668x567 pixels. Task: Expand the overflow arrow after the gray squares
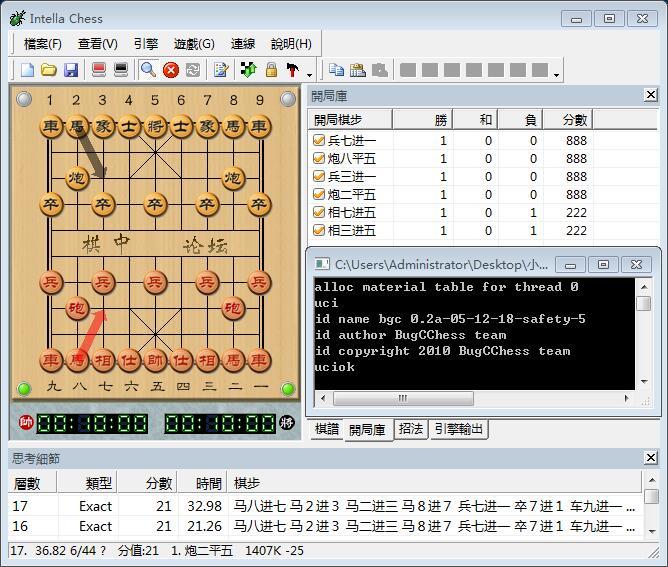point(556,75)
